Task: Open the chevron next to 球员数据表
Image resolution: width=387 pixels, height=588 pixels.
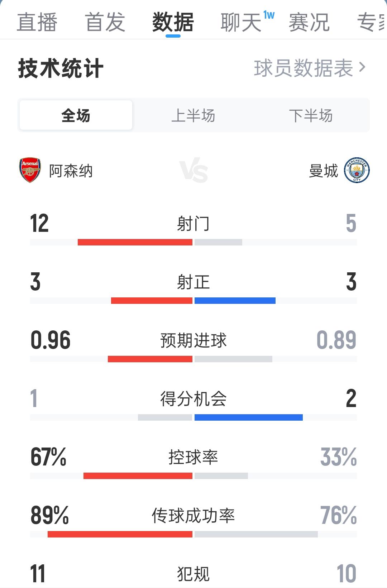Action: point(362,67)
